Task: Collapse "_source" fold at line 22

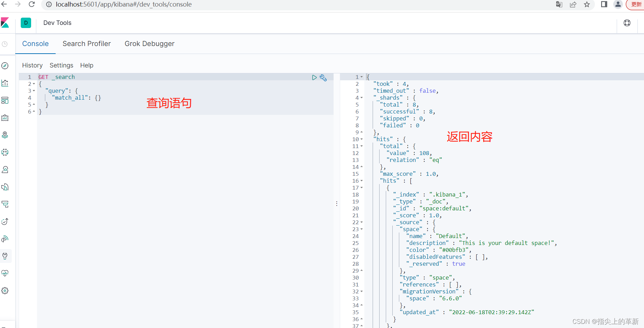Action: [362, 222]
